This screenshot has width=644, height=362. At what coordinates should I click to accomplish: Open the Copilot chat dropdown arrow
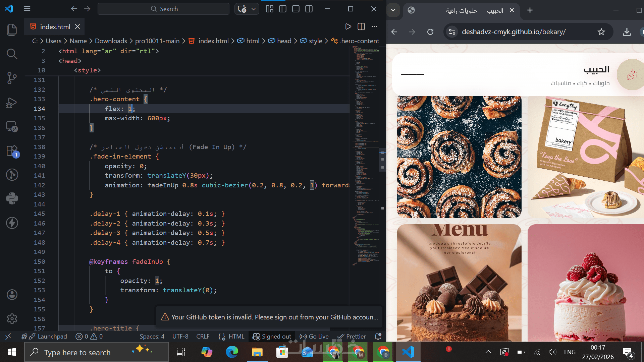coord(254,9)
